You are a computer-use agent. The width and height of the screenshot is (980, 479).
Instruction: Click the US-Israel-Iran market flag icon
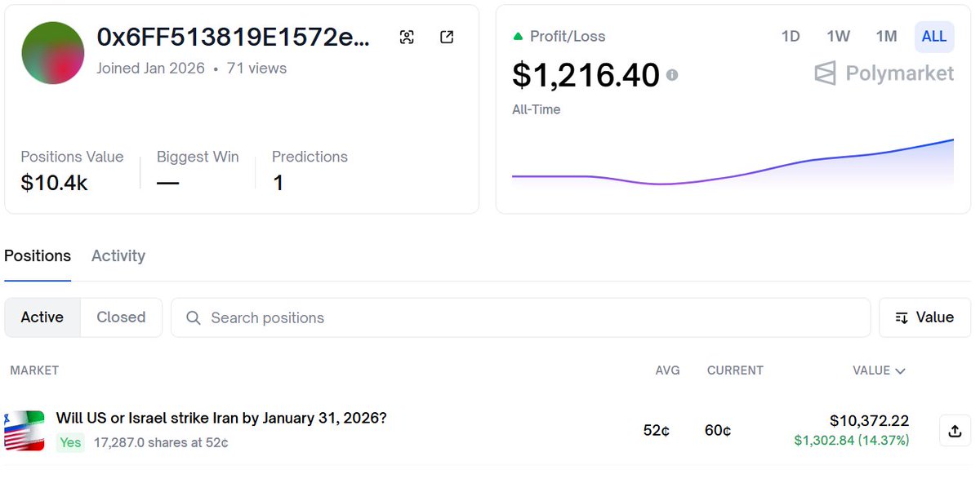[24, 431]
